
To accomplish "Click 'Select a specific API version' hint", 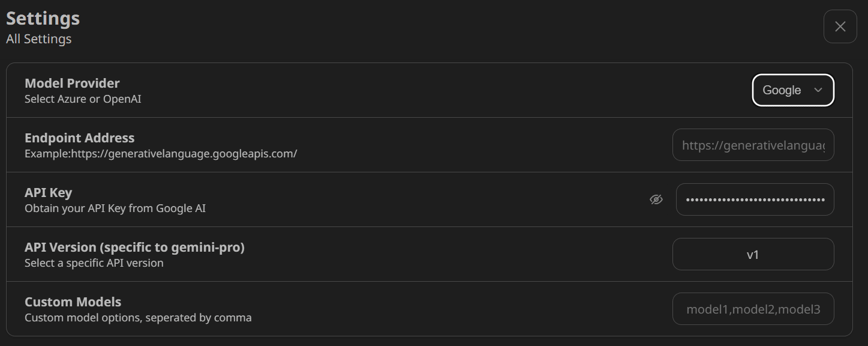I will click(x=94, y=263).
